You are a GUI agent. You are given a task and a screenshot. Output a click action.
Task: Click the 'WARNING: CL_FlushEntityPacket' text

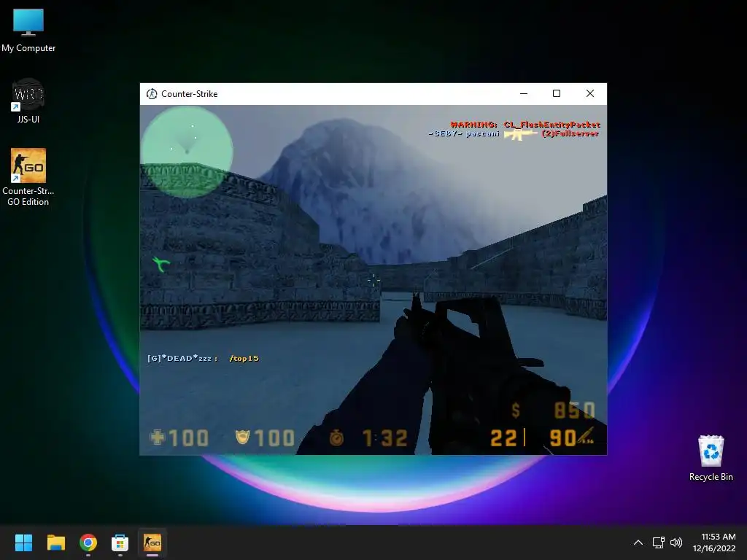point(525,125)
